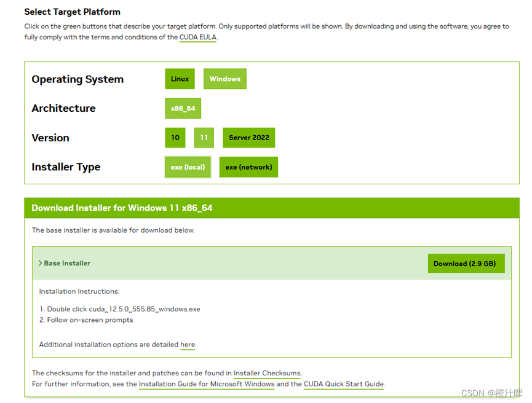The image size is (532, 403).
Task: Click the 'Architecture' label
Action: click(64, 109)
